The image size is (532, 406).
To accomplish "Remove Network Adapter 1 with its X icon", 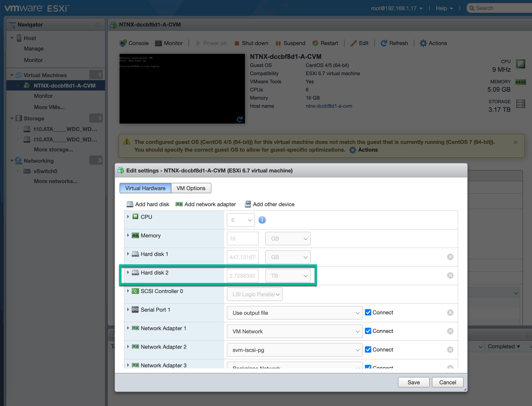I will click(x=450, y=331).
